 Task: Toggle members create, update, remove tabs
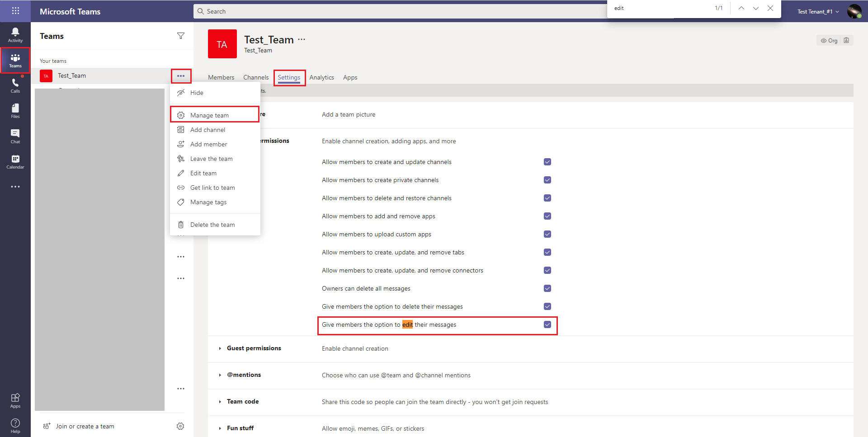coord(547,252)
